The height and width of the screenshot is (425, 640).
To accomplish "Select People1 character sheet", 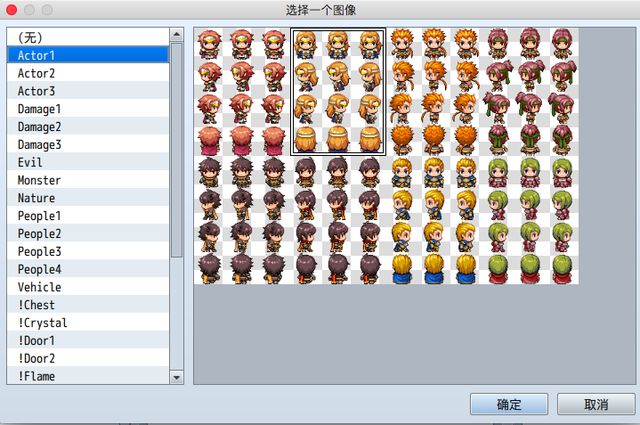I will pyautogui.click(x=88, y=216).
